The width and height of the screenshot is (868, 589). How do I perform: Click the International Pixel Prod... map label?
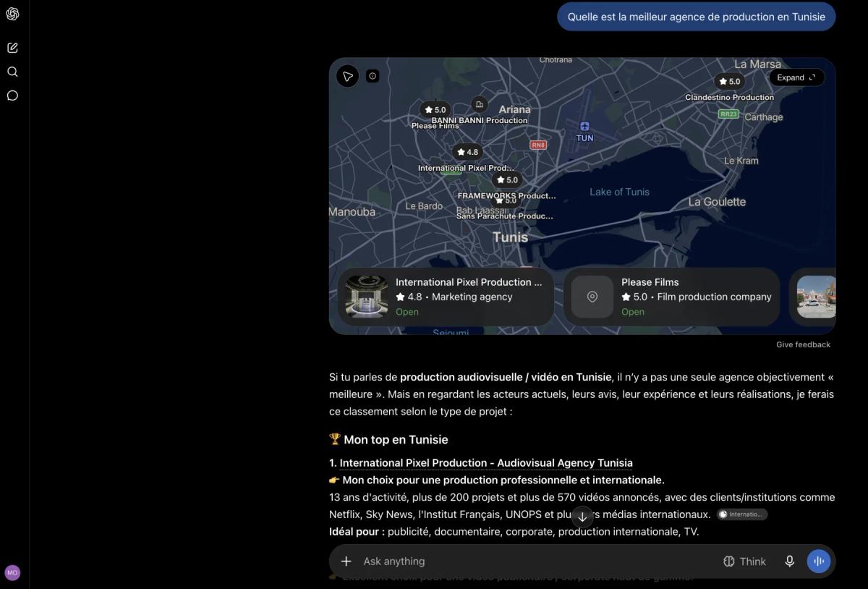pyautogui.click(x=466, y=168)
